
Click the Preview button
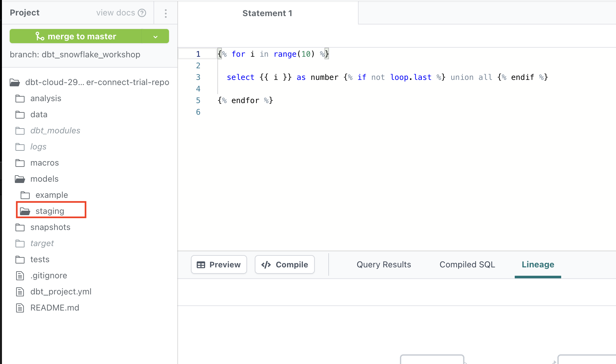pos(219,265)
